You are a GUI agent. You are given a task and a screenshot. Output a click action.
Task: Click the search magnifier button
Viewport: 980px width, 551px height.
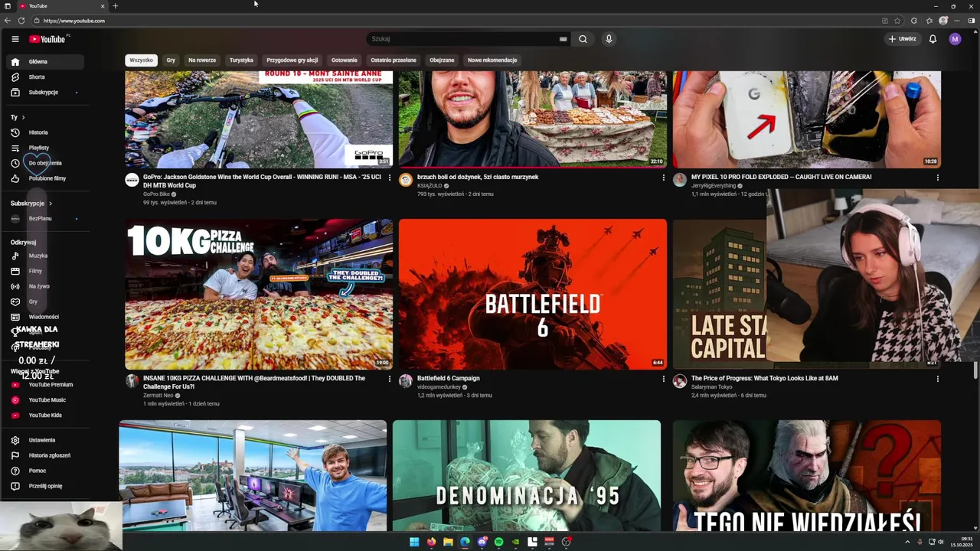583,39
